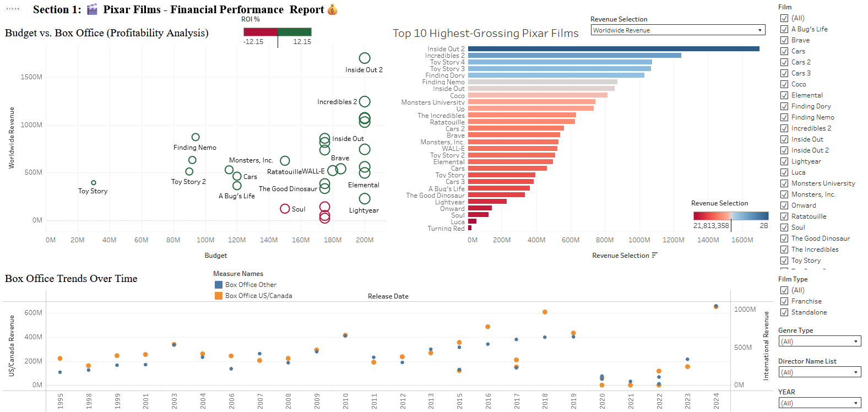Select the red Soul scatter circle
This screenshot has height=412, width=868.
tap(285, 209)
